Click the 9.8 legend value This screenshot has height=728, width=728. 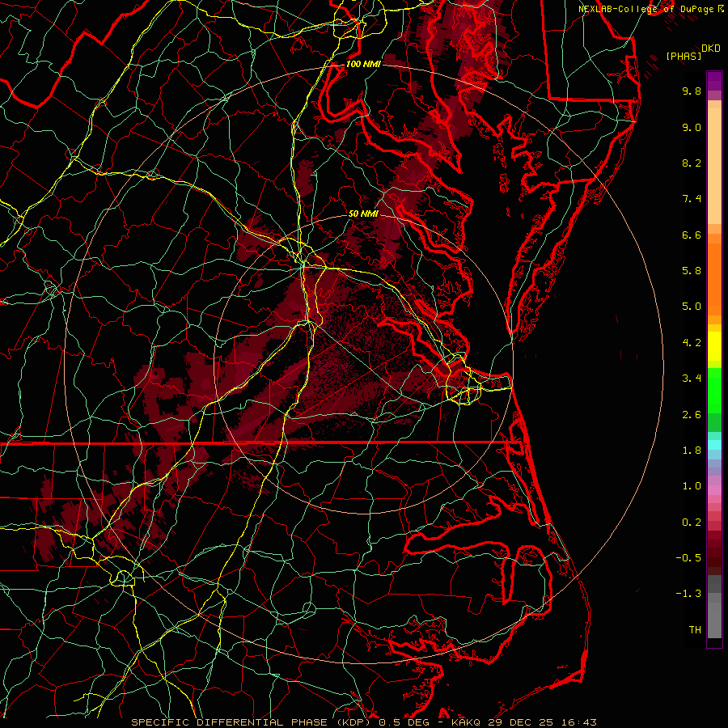pos(692,91)
